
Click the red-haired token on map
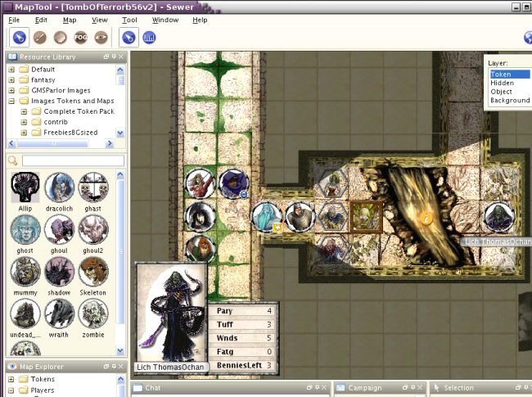(201, 248)
